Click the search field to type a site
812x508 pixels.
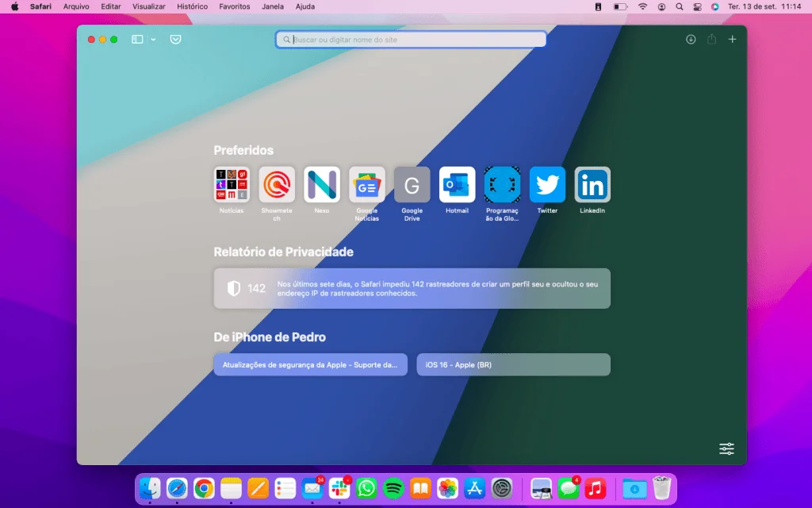coord(411,39)
